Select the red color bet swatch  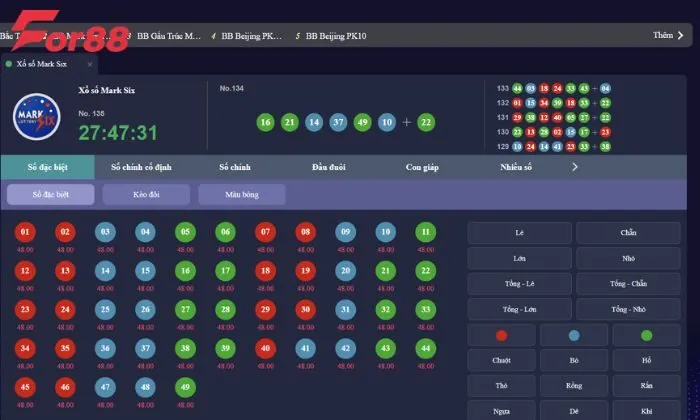click(x=502, y=336)
